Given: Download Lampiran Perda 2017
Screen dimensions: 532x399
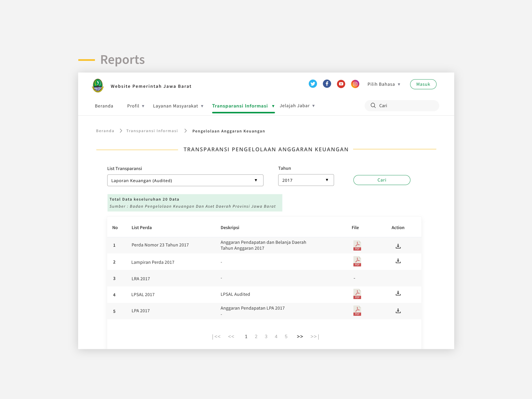Looking at the screenshot, I should point(398,261).
